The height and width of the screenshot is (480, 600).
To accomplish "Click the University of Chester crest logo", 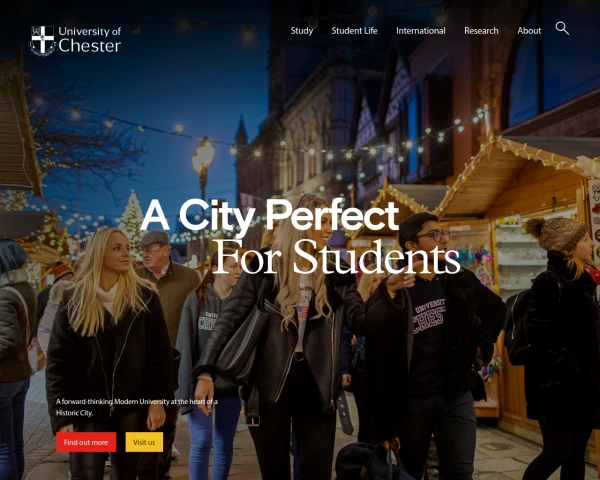I will point(42,41).
